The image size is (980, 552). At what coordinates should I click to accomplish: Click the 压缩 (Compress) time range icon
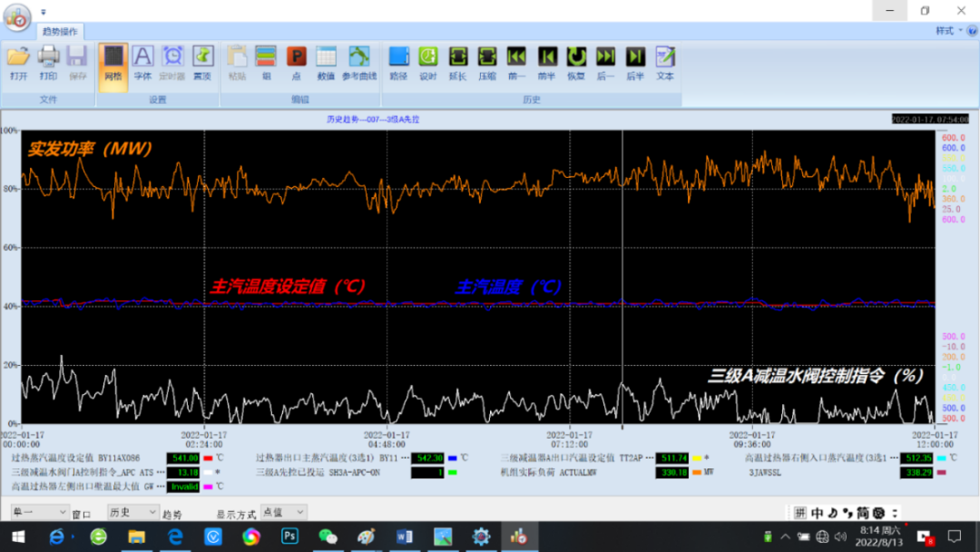click(487, 62)
